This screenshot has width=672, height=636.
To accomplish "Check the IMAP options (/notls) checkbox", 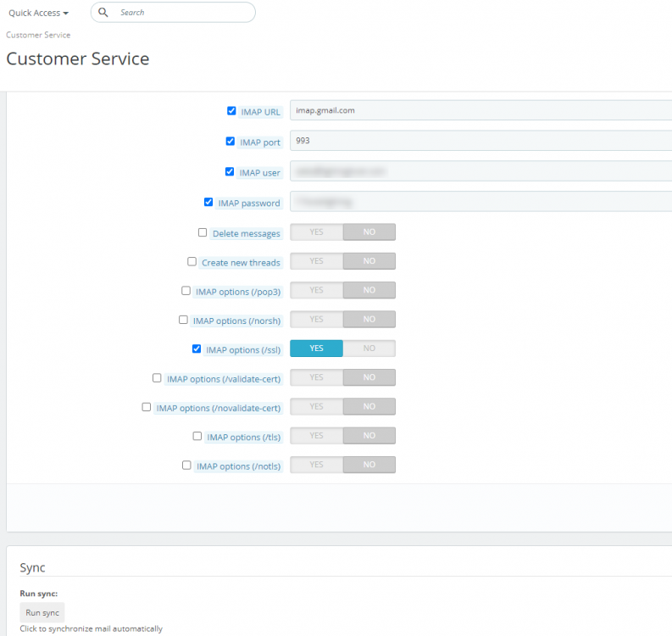I will [x=186, y=466].
